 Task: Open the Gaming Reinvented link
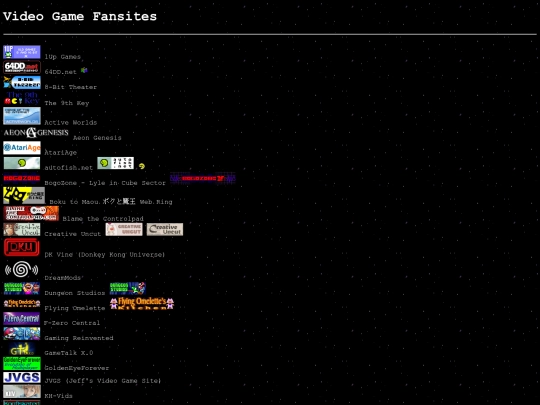79,338
